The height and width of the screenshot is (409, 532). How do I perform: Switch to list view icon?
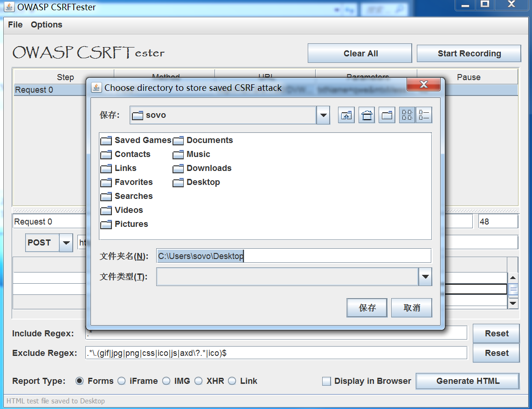pos(407,115)
